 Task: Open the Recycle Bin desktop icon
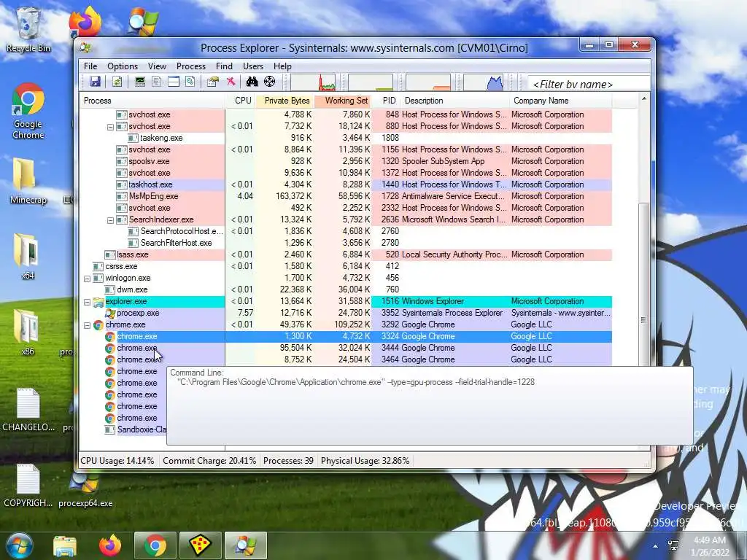(28, 29)
